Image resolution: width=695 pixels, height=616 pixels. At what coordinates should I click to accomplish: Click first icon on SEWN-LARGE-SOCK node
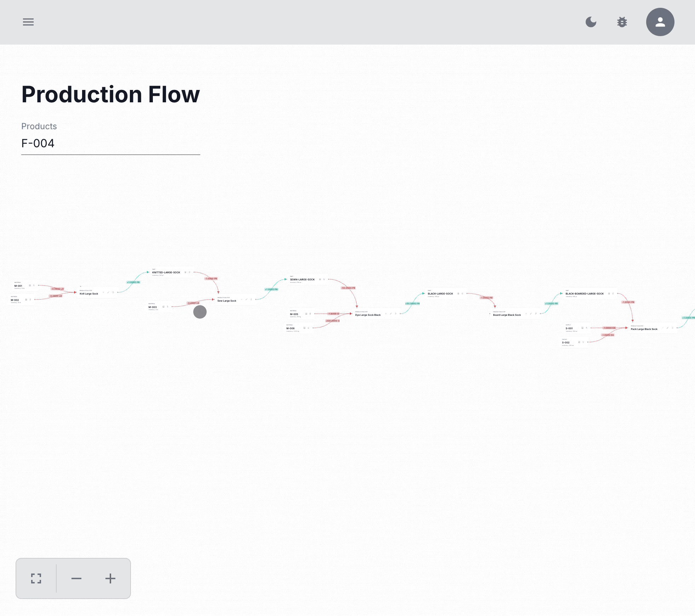click(x=320, y=279)
